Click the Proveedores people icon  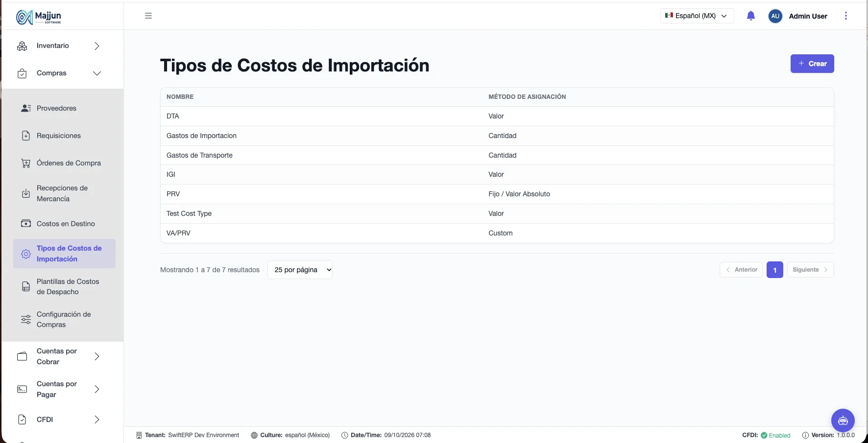pyautogui.click(x=26, y=108)
